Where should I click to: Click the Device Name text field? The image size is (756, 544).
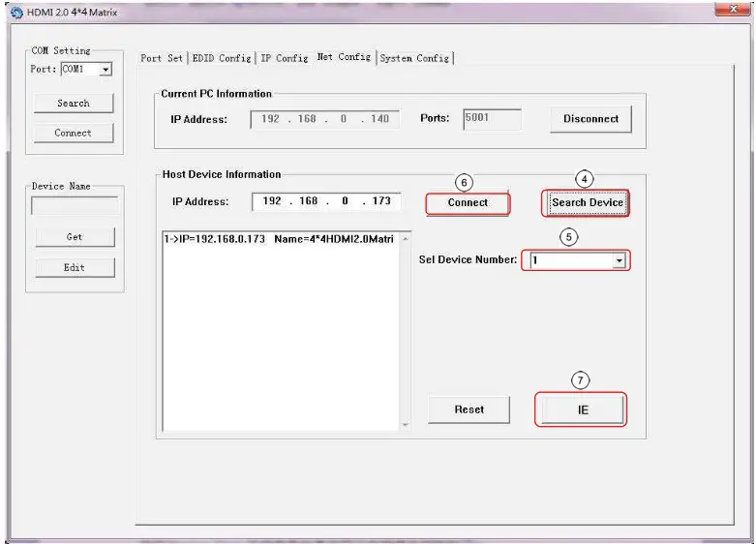click(x=75, y=205)
